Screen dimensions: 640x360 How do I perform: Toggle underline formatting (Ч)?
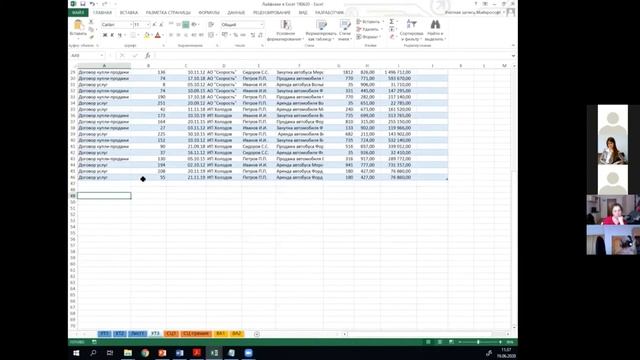[120, 36]
